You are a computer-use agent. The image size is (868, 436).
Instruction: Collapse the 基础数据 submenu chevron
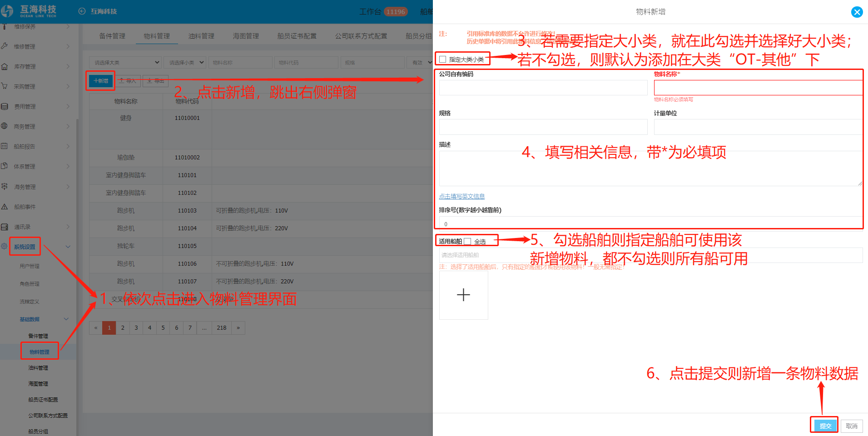tap(66, 319)
